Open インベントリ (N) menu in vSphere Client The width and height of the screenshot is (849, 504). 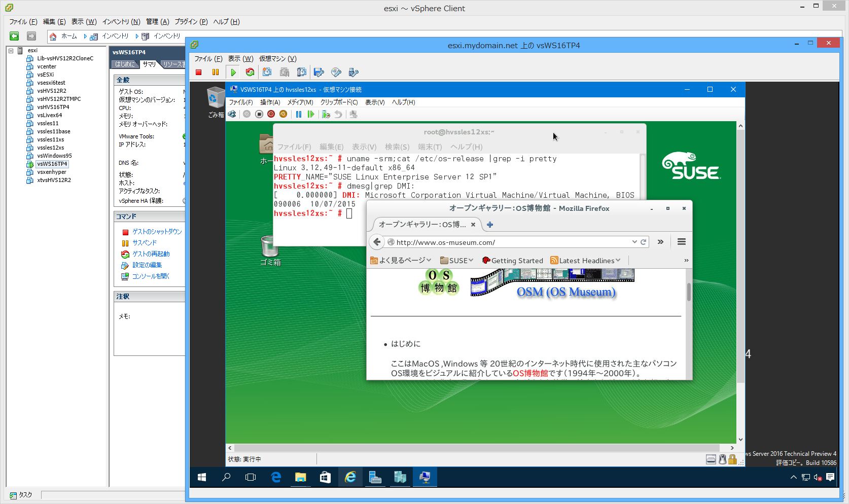tap(121, 22)
